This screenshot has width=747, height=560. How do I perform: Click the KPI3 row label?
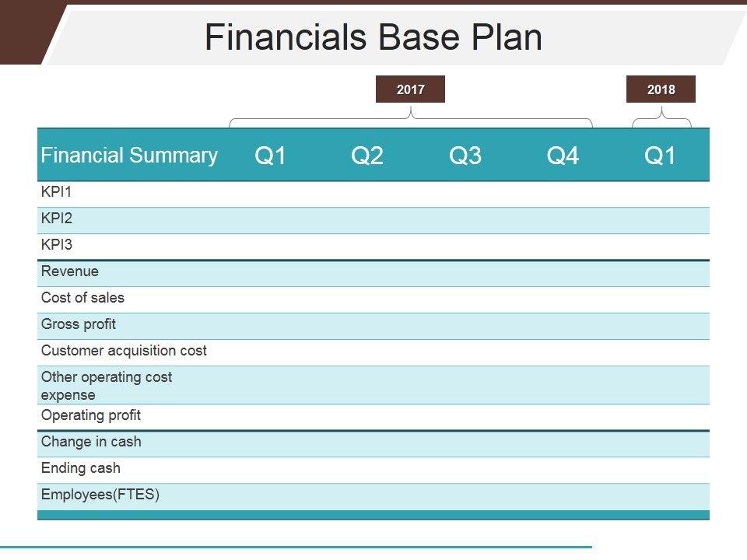57,245
